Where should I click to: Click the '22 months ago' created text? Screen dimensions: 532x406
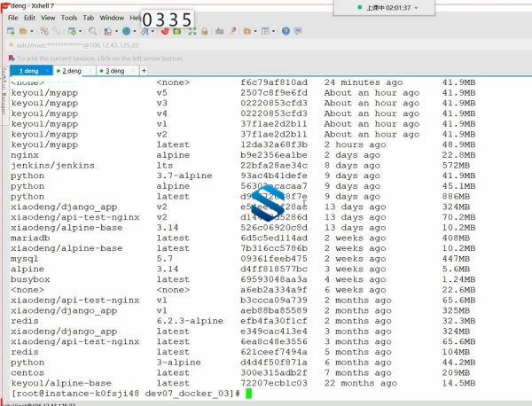361,383
